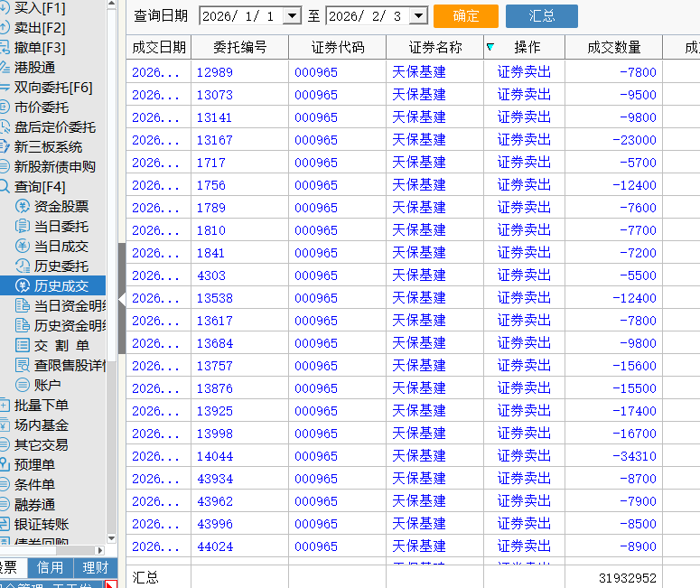
Task: Sort by the 委托编号 column header
Action: coord(239,47)
